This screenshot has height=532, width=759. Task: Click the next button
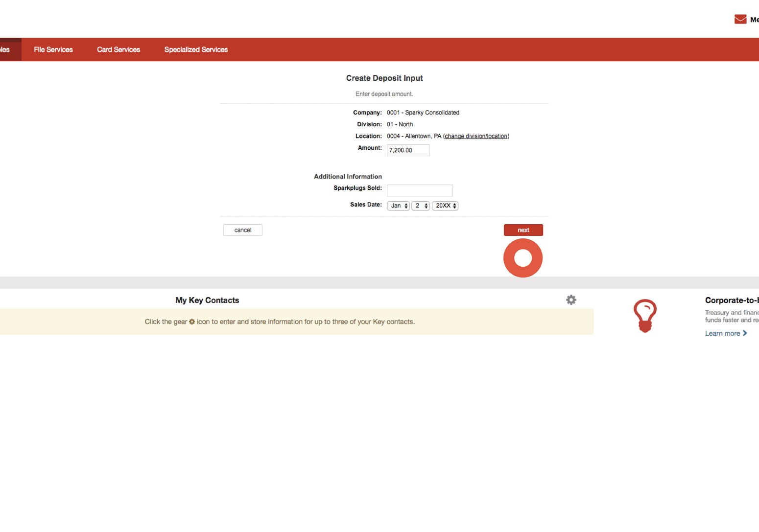523,230
